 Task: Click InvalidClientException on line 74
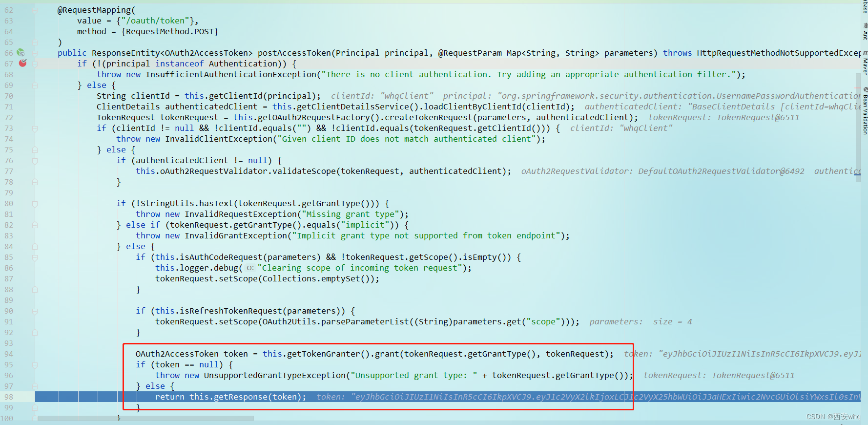pyautogui.click(x=218, y=139)
